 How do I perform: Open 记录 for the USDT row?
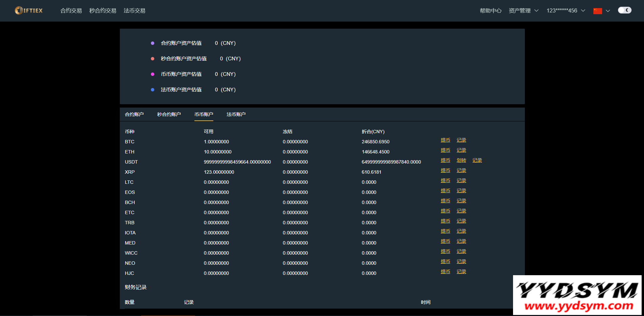coord(477,161)
